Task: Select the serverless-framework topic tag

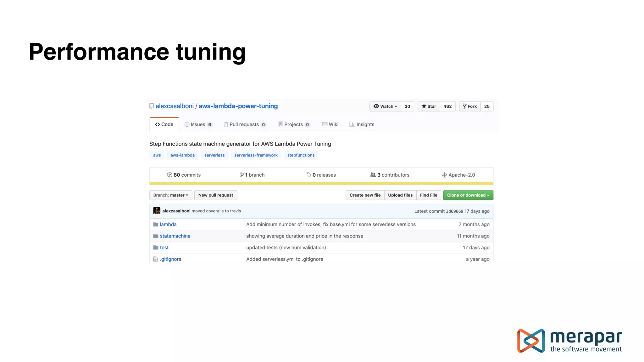Action: coord(256,155)
